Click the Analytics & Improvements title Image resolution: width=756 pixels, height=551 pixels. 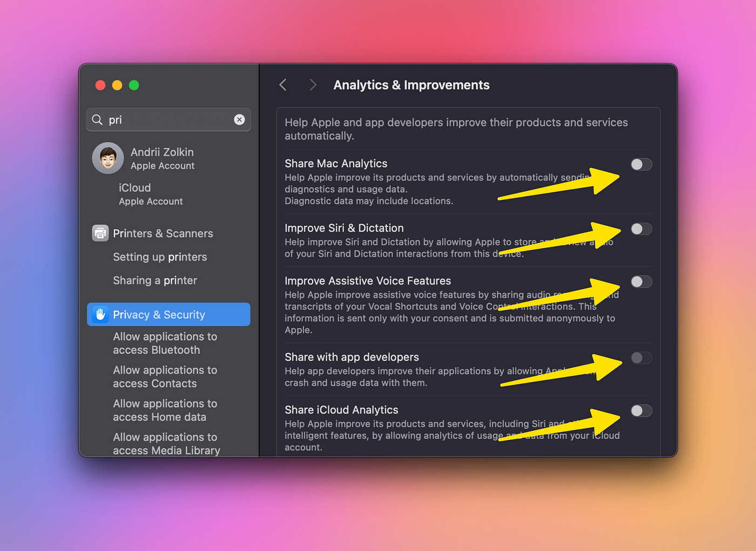411,85
